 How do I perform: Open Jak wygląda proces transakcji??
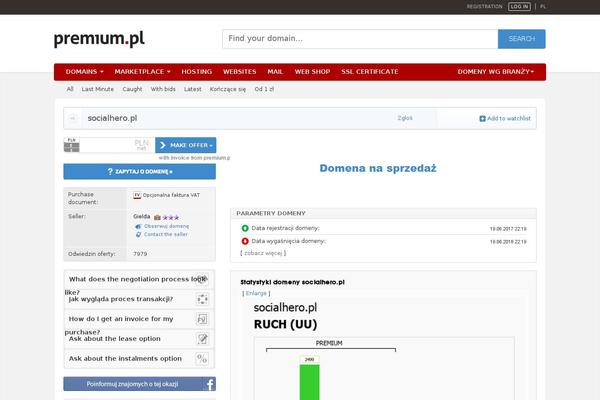click(x=139, y=299)
